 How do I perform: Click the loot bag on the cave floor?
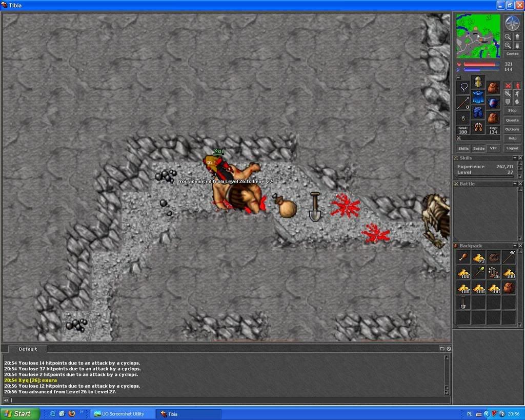point(285,206)
